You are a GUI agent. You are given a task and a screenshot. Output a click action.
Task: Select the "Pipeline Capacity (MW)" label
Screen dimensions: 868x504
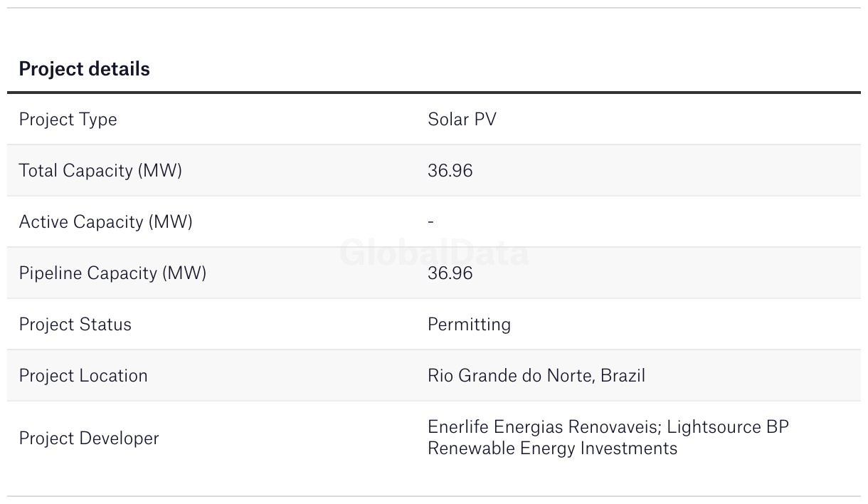(x=112, y=273)
